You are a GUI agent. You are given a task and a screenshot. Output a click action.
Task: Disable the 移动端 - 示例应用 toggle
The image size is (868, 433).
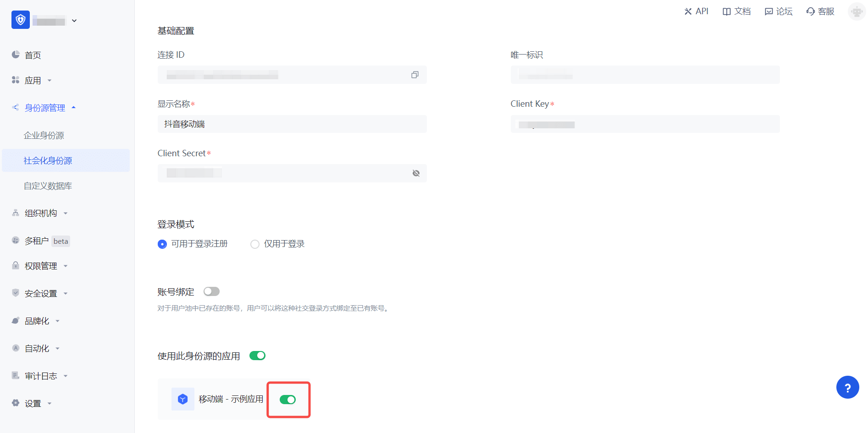[x=287, y=400]
